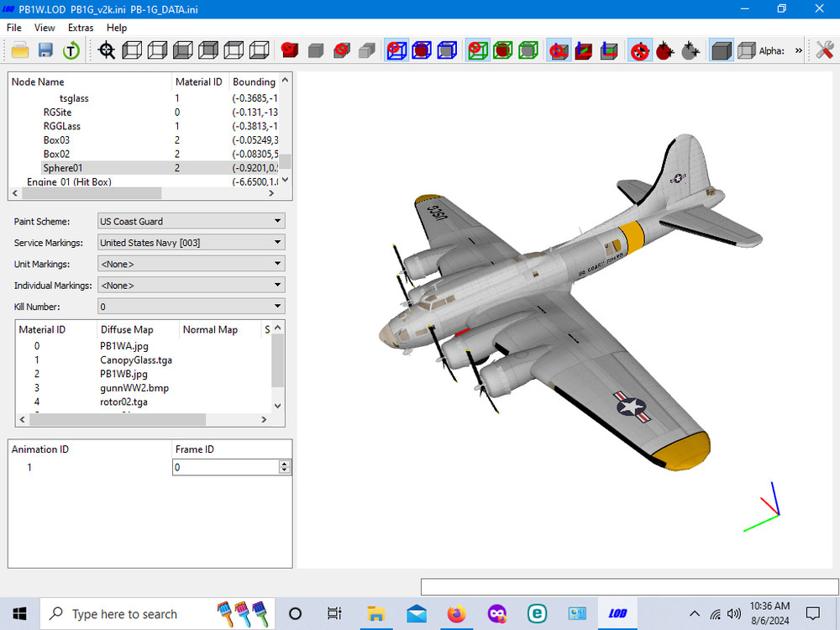Click green wireframe box with gray cube
Viewport: 840px width, 630px height.
click(x=528, y=51)
